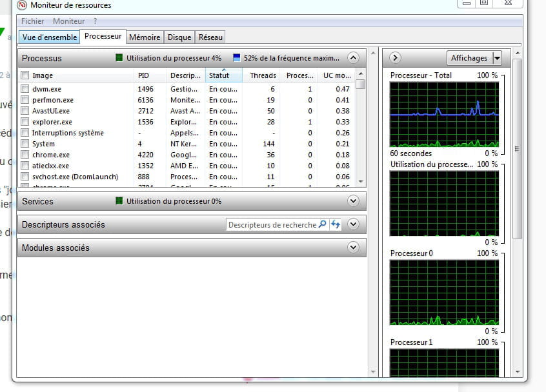This screenshot has height=392, width=546.
Task: Check the box for dwm.exe
Action: click(25, 89)
